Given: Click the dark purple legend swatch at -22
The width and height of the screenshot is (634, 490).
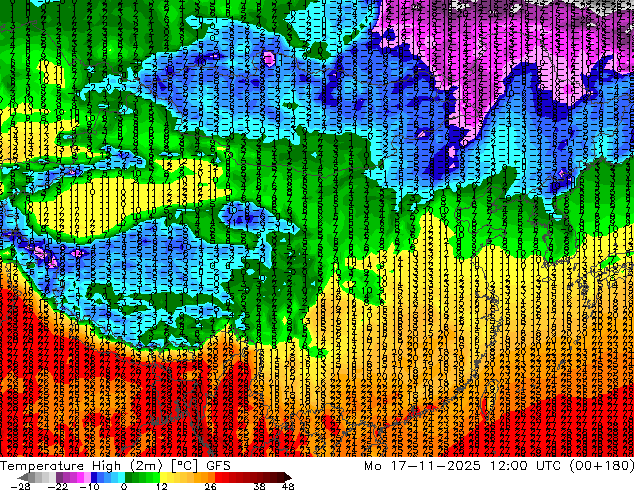Looking at the screenshot, I should (59, 477).
